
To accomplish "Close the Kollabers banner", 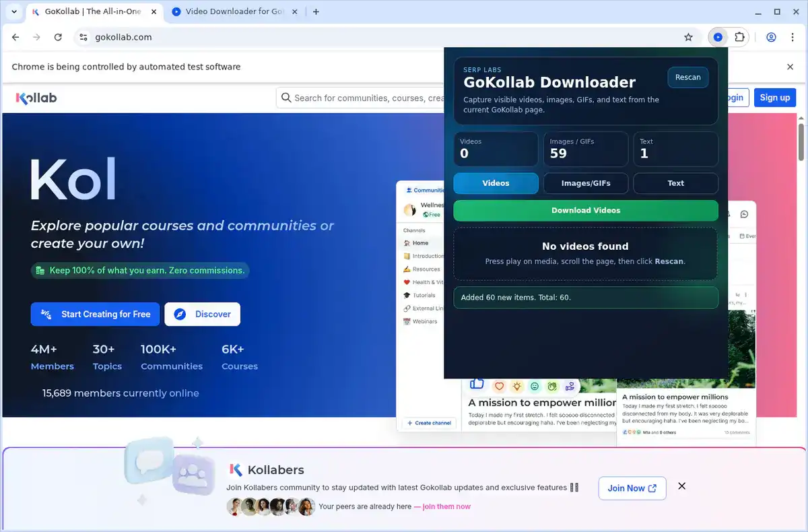I will click(681, 486).
